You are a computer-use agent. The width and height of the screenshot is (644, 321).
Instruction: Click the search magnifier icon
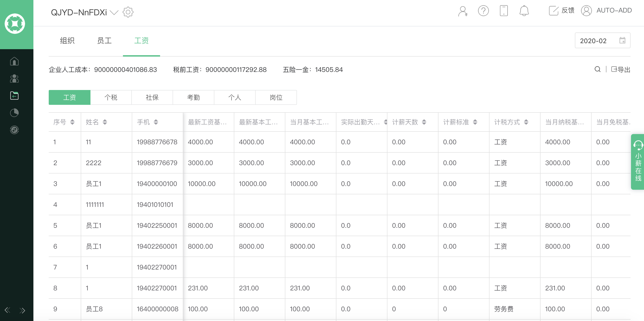[x=598, y=69]
